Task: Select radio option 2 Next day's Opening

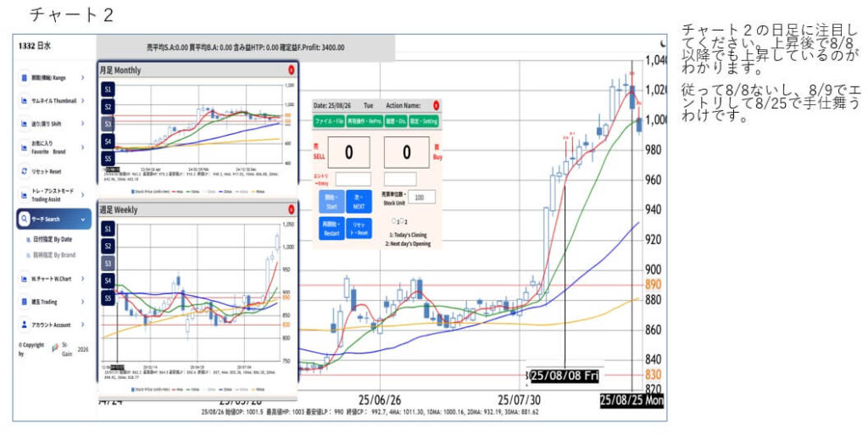Action: coord(403,221)
